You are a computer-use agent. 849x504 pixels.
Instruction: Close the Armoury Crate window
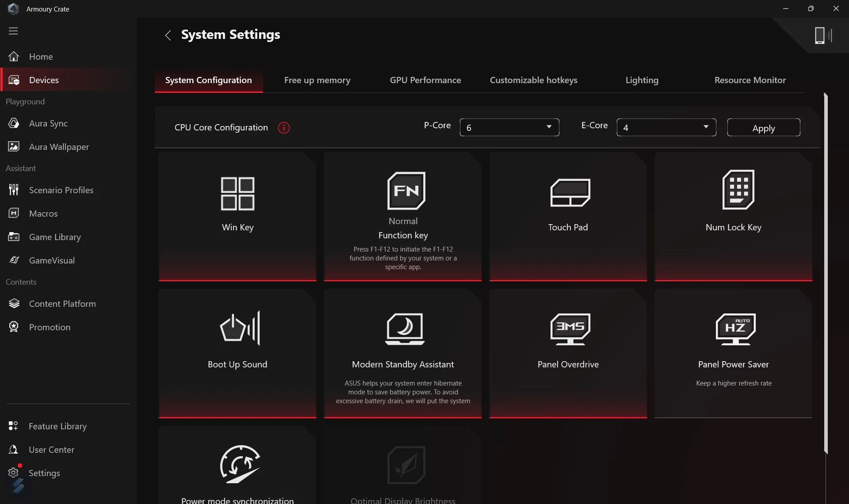point(836,9)
